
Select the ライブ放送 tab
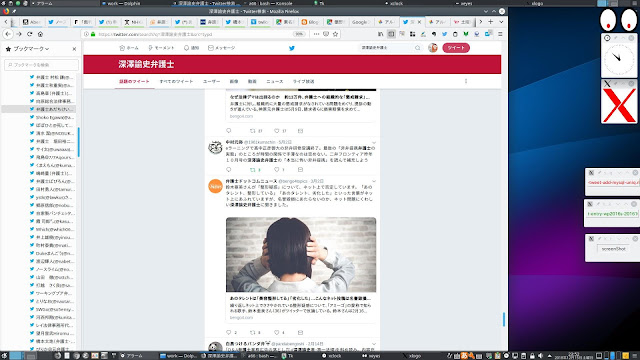pyautogui.click(x=304, y=81)
